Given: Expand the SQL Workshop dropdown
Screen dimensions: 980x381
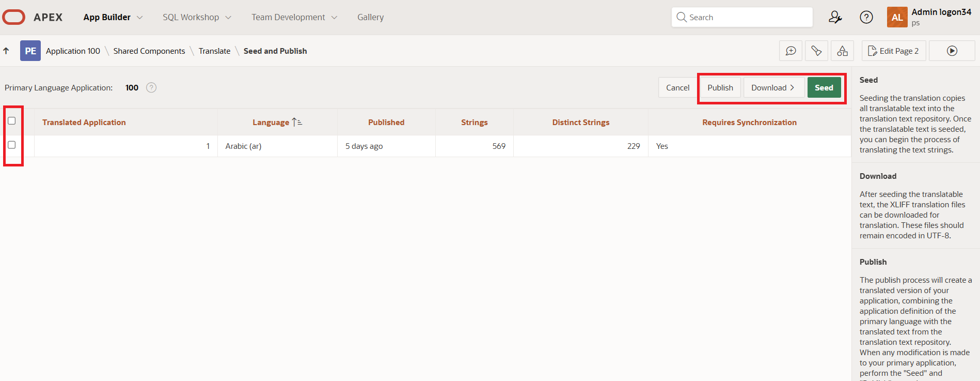Looking at the screenshot, I should coord(197,17).
